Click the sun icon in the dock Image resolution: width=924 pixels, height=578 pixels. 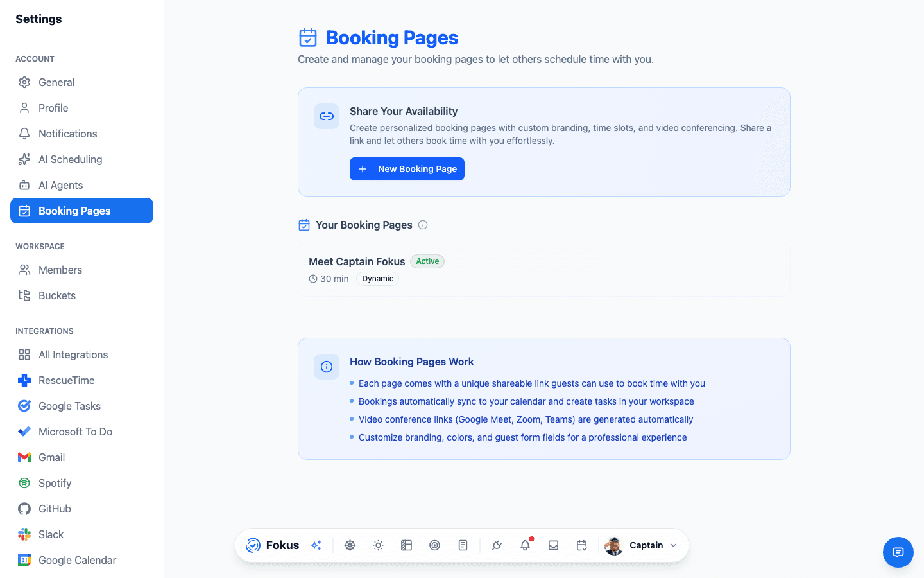coord(378,545)
